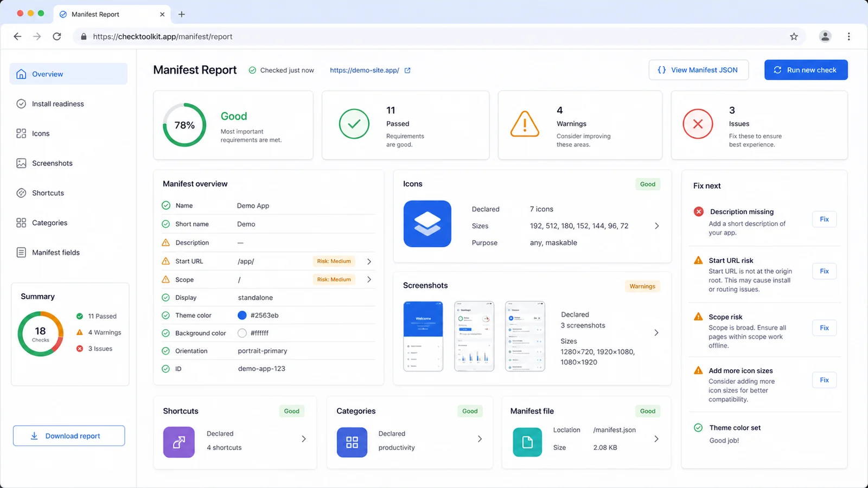Click the #2563eb theme color swatch
The width and height of the screenshot is (868, 488).
[242, 315]
